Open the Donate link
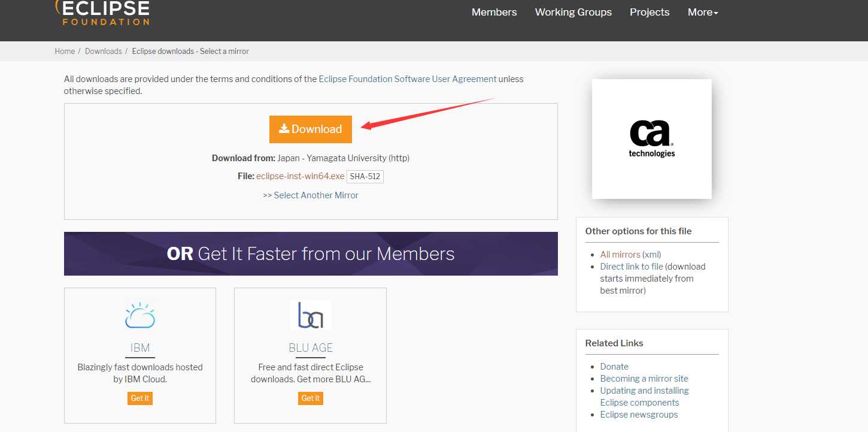Image resolution: width=868 pixels, height=432 pixels. pos(614,367)
